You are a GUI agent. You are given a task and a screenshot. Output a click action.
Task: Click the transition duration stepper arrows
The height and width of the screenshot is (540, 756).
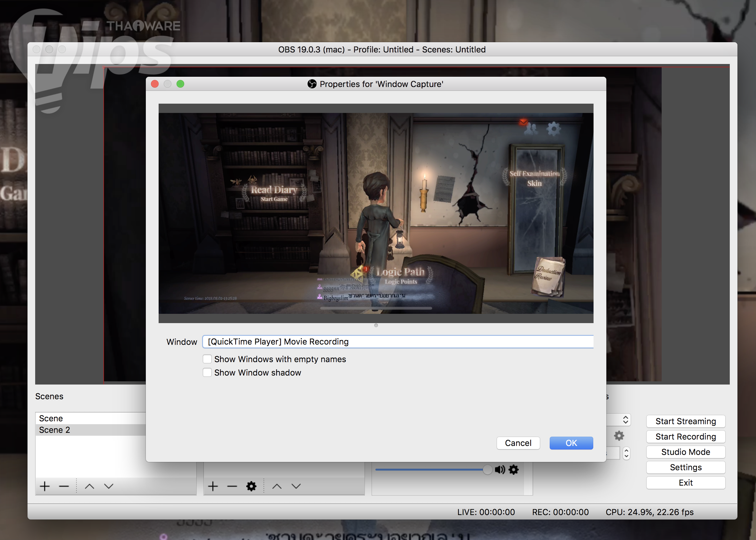(626, 453)
